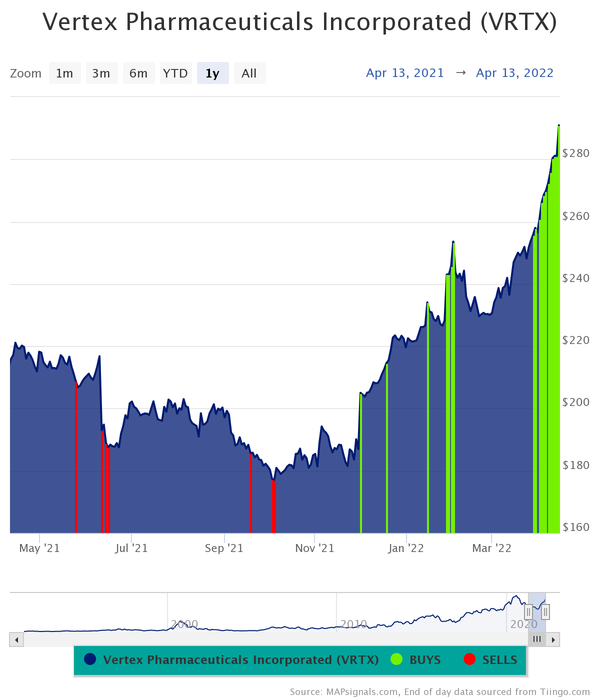Click the navy VRTX legend dot
This screenshot has width=600, height=700.
(90, 659)
